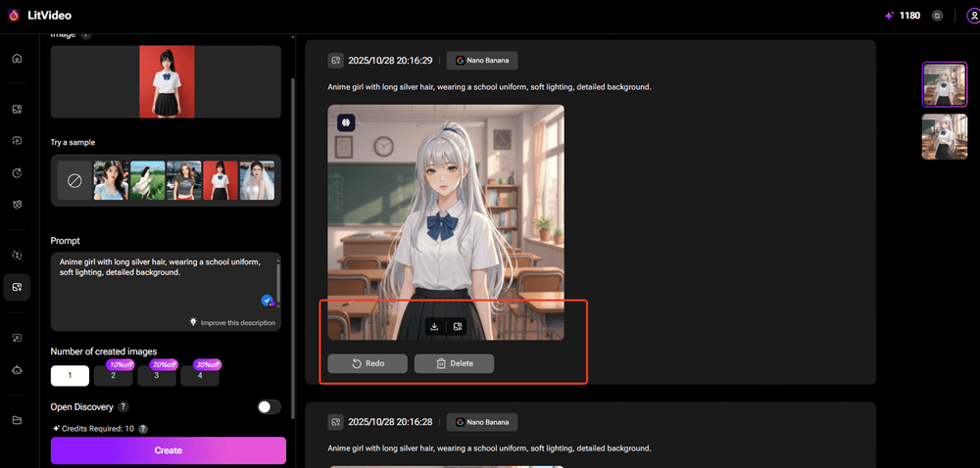Click the brain badge on generated image
Screen dimensions: 980x468
[x=346, y=122]
